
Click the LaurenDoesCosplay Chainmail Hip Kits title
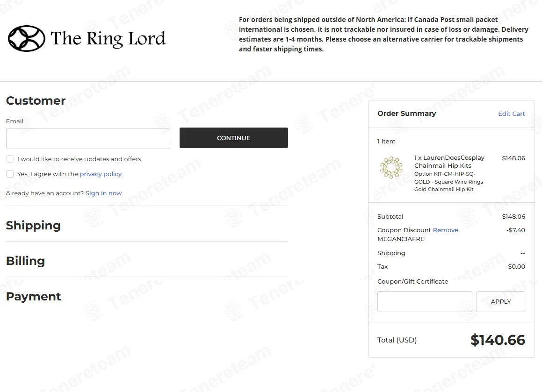click(449, 162)
